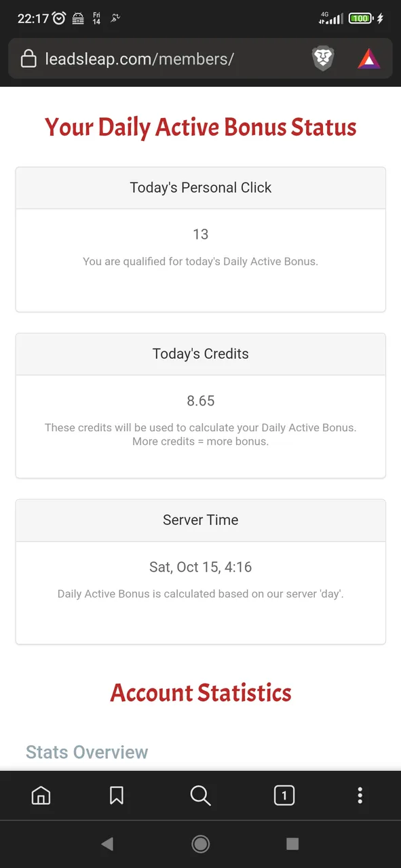Tap the Account Statistics heading
The image size is (401, 868).
point(201,693)
